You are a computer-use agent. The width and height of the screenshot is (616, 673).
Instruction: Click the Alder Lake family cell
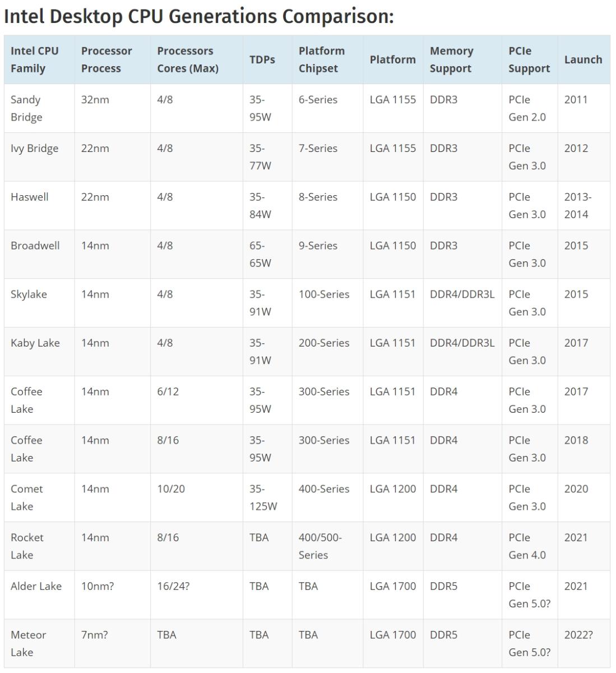point(36,587)
